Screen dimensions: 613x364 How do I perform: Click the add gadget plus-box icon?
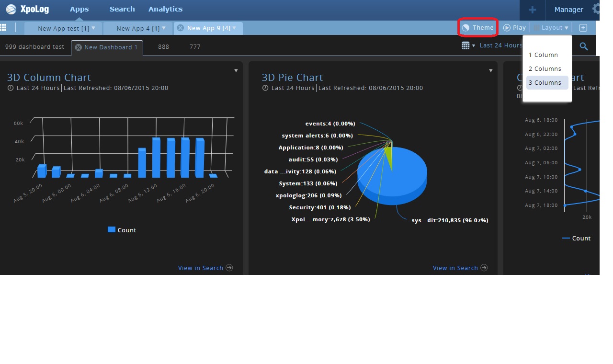(x=583, y=28)
